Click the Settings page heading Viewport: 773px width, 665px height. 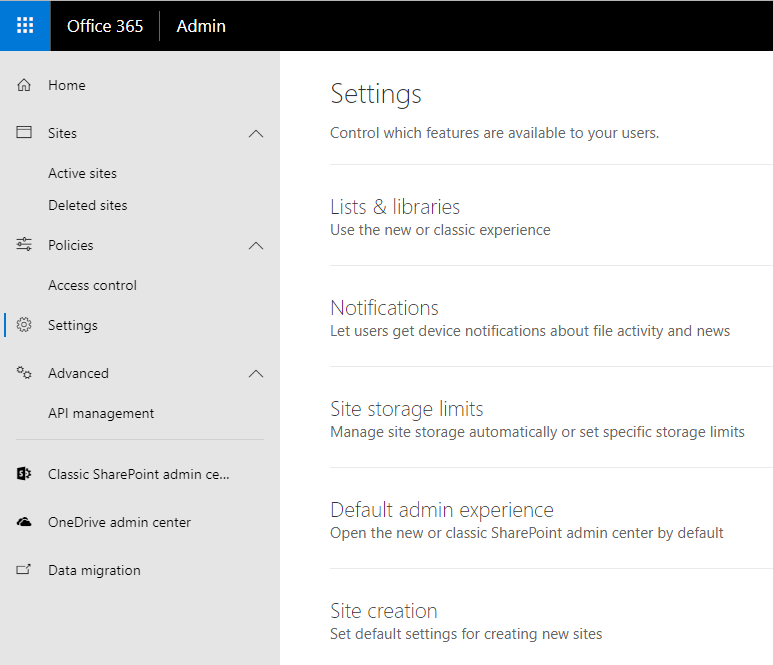coord(376,94)
